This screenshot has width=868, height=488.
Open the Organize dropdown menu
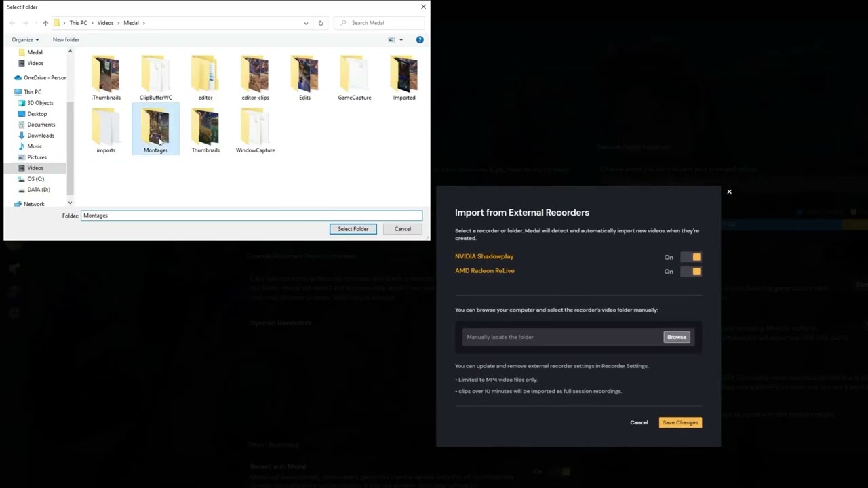[25, 39]
